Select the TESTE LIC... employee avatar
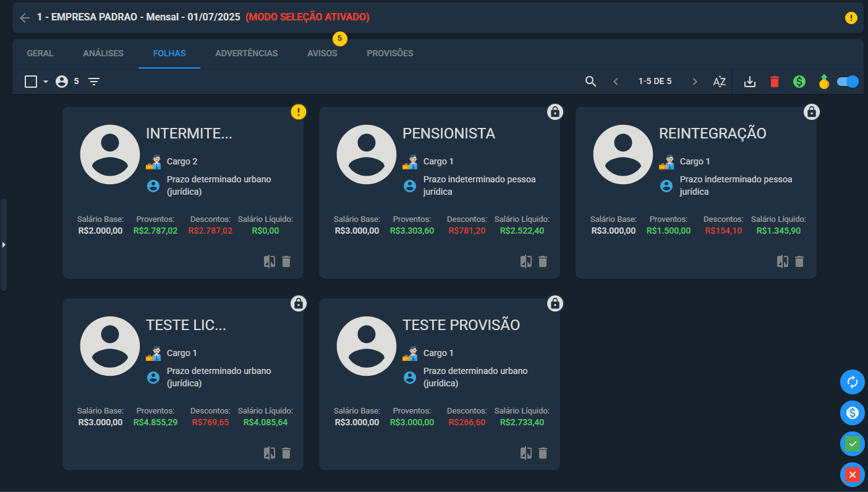 pos(110,346)
